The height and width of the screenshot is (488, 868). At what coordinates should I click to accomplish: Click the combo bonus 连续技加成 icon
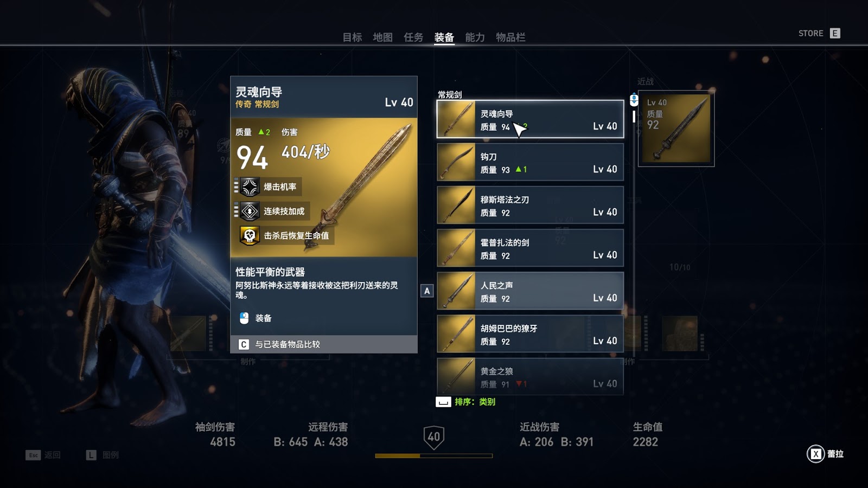pos(250,211)
